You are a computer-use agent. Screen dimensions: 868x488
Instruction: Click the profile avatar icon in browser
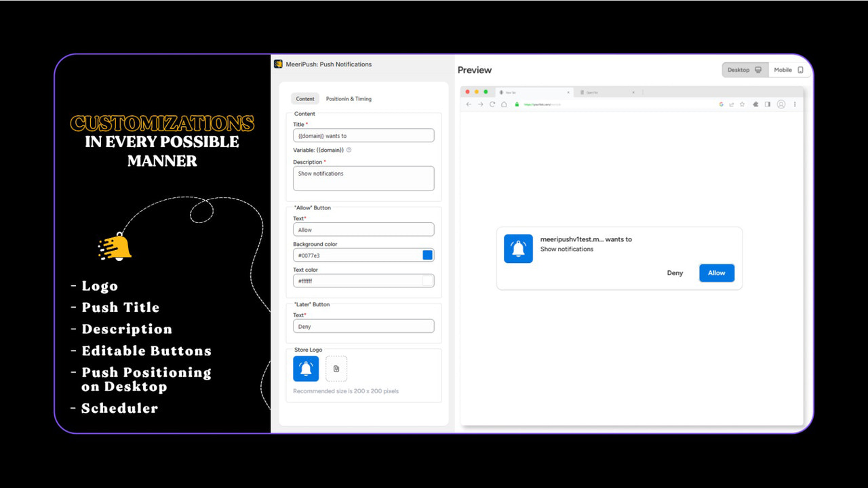pyautogui.click(x=781, y=104)
